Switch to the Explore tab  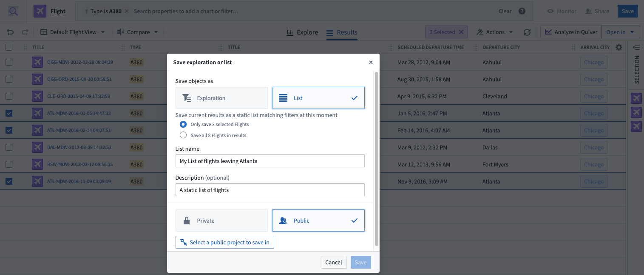(302, 32)
